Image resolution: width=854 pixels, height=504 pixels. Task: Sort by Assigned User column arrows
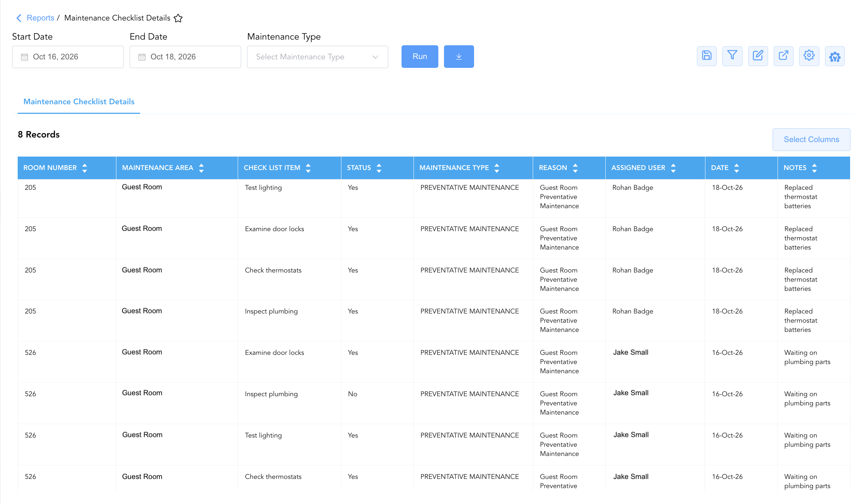(673, 168)
